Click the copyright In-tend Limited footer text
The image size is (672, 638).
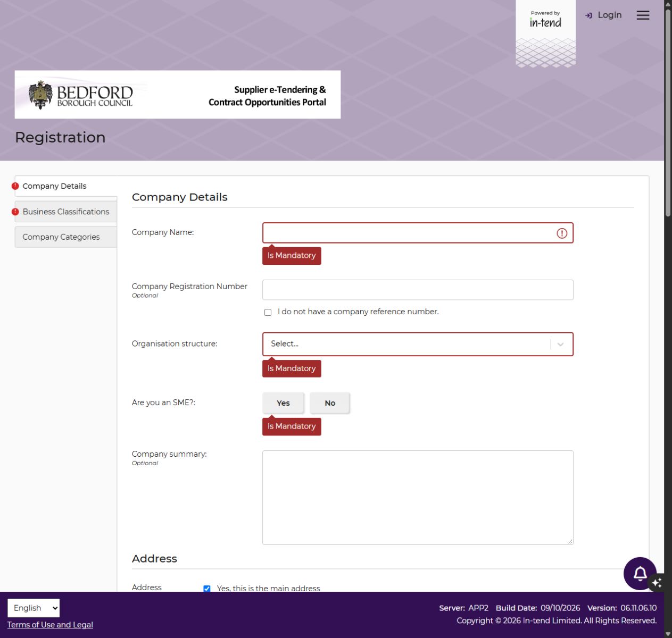pos(557,620)
